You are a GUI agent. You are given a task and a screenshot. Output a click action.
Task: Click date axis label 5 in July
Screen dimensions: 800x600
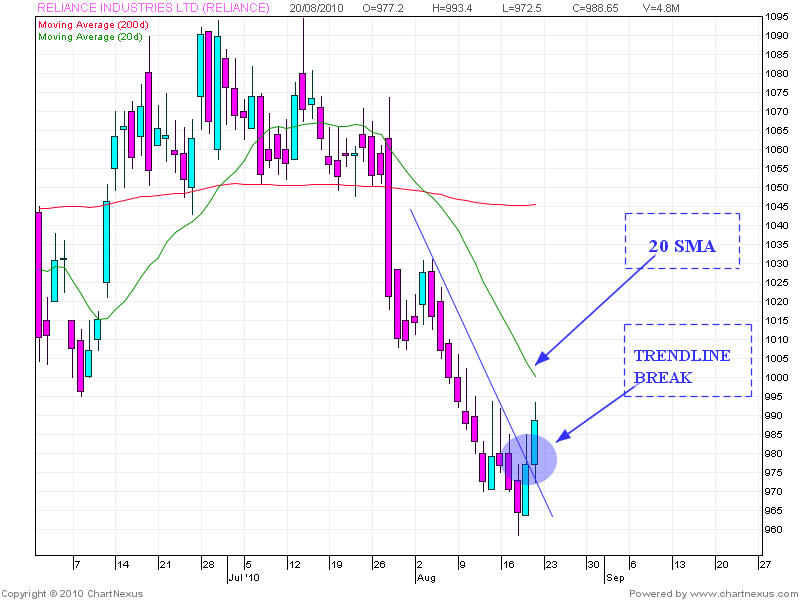coord(248,565)
